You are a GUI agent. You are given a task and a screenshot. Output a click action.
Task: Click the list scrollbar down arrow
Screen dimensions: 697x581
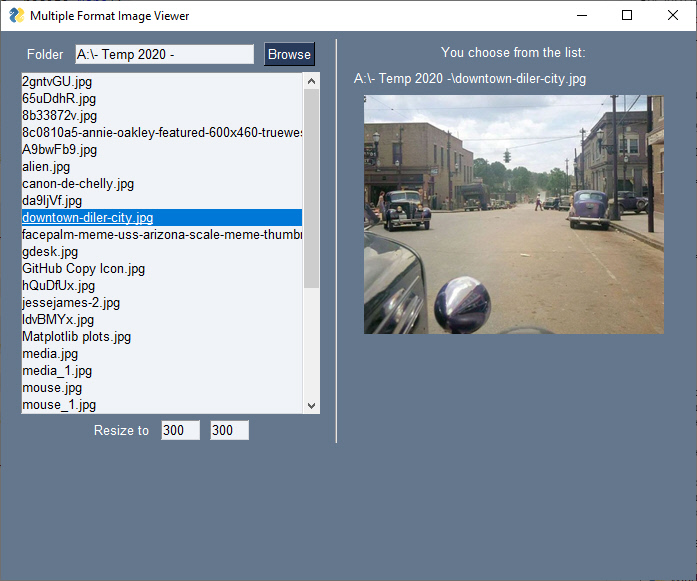pyautogui.click(x=311, y=405)
